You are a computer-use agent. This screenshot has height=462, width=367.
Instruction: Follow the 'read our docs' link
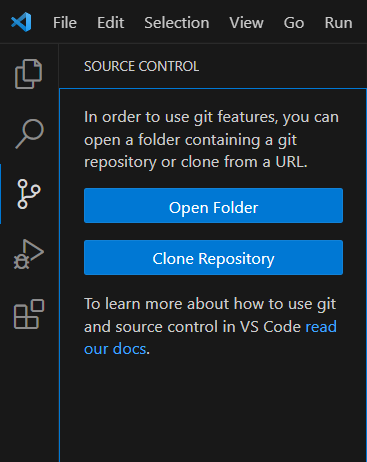tap(321, 326)
